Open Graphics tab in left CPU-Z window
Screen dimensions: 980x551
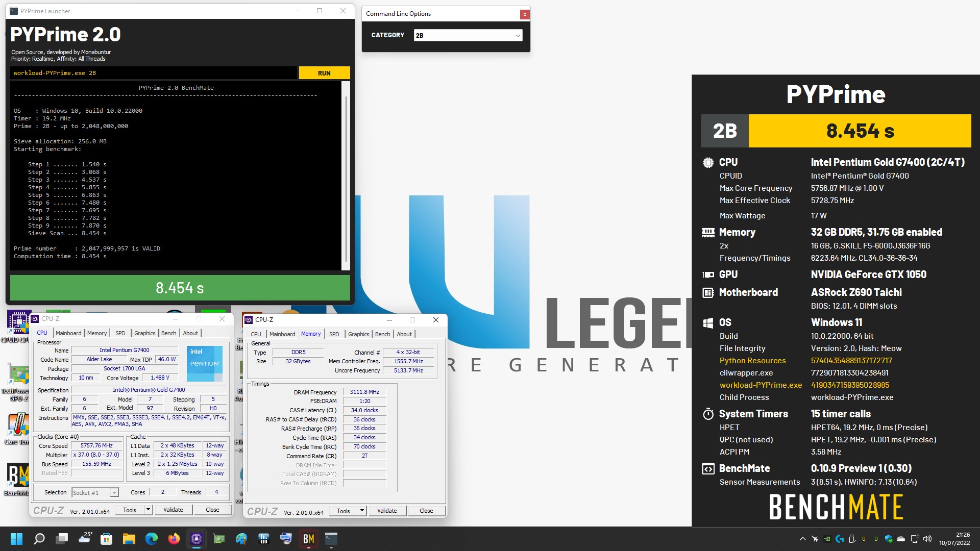[145, 333]
